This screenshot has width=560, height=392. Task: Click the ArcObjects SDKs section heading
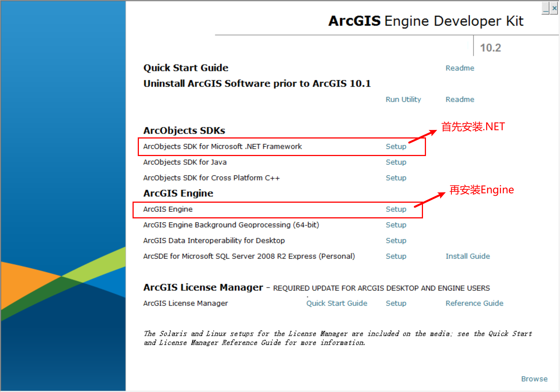(x=184, y=130)
